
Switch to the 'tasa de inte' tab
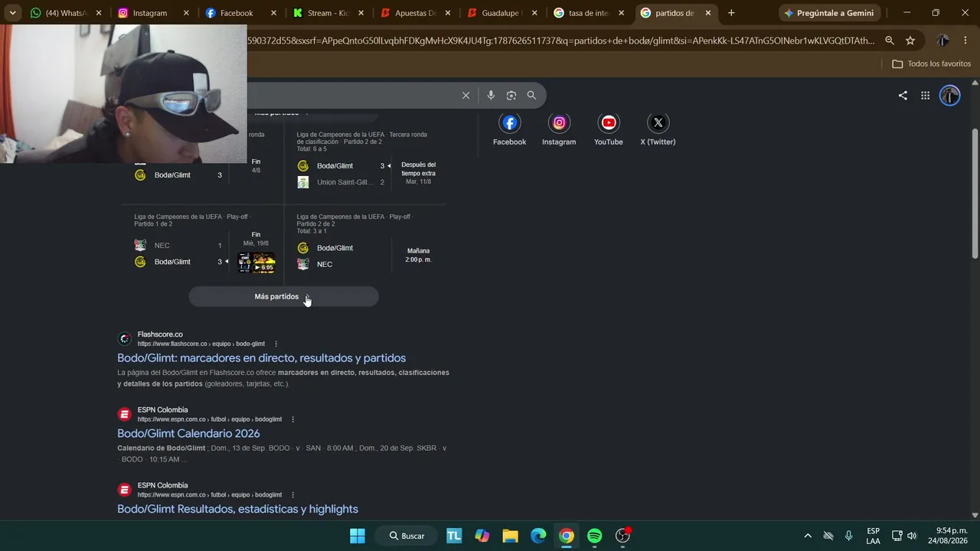click(x=590, y=13)
